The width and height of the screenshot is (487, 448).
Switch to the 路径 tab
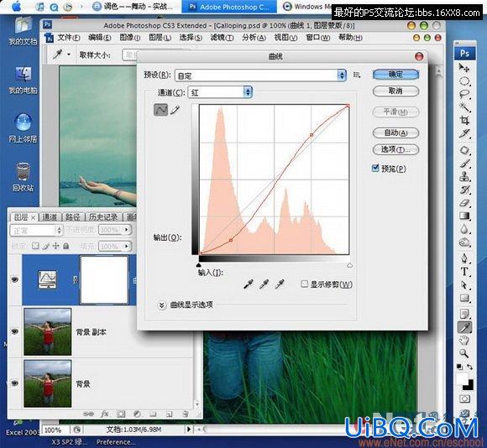click(73, 216)
